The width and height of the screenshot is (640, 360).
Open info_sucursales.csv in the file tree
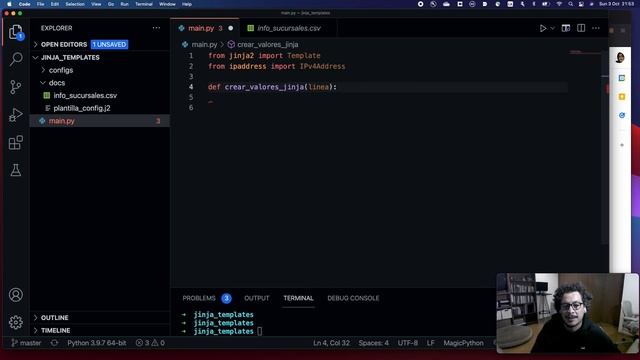coord(100,96)
